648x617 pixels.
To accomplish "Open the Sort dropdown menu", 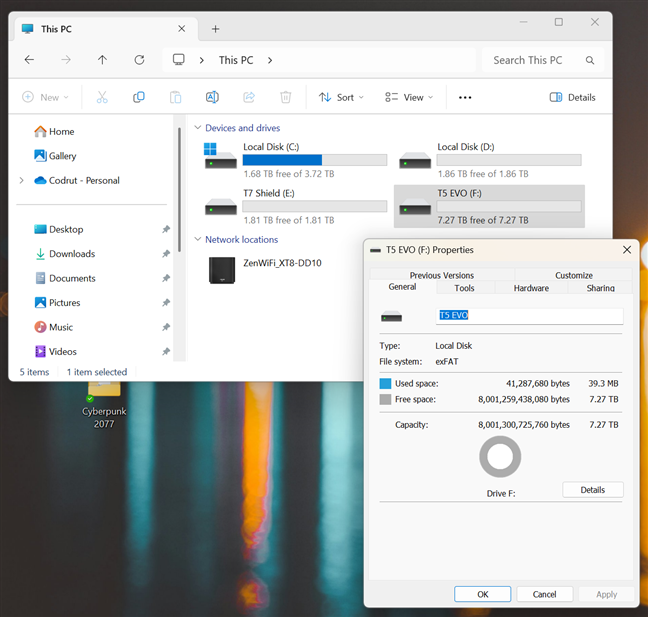I will (x=341, y=98).
